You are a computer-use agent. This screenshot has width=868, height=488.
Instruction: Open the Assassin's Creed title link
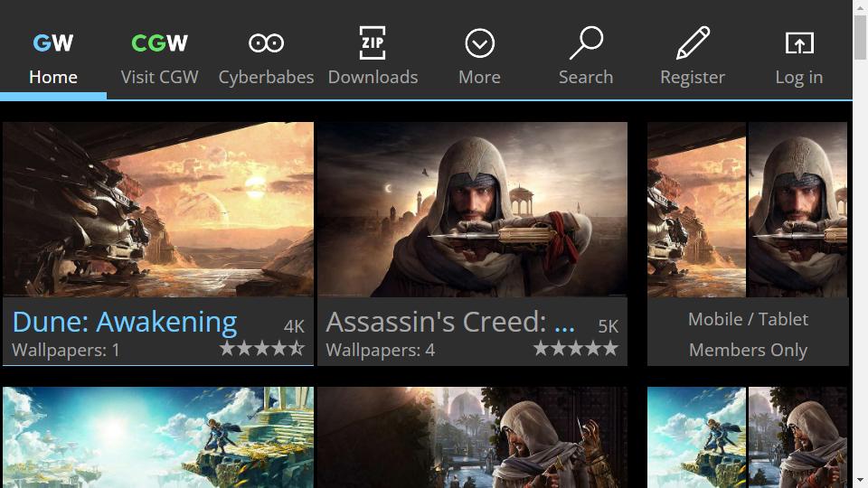[x=450, y=322]
